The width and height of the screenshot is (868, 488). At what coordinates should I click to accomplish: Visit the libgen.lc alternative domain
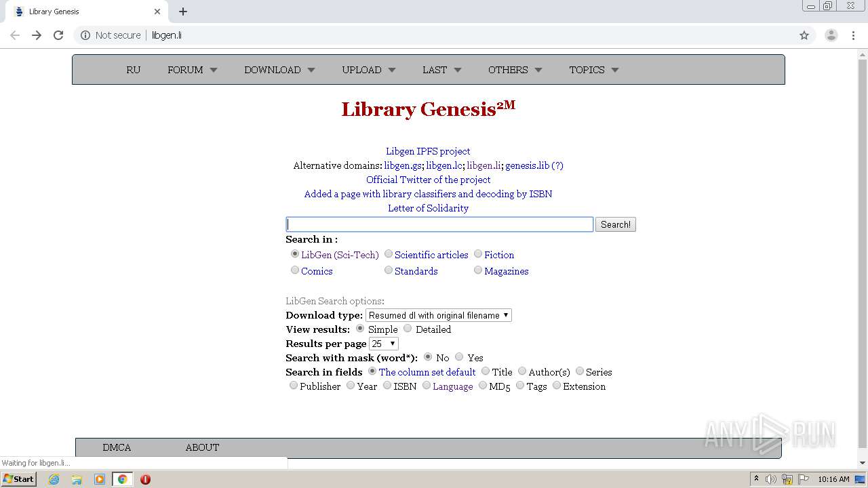444,165
